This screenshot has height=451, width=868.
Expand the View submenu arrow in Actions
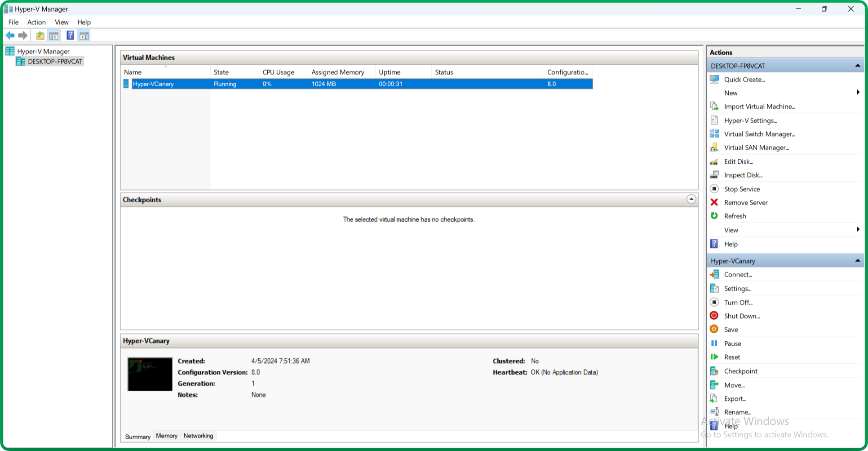tap(858, 230)
